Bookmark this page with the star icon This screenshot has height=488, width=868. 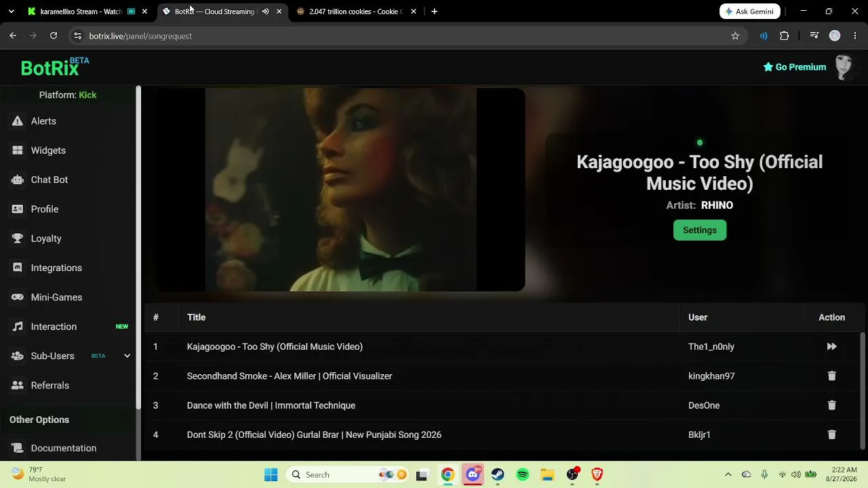click(x=735, y=36)
